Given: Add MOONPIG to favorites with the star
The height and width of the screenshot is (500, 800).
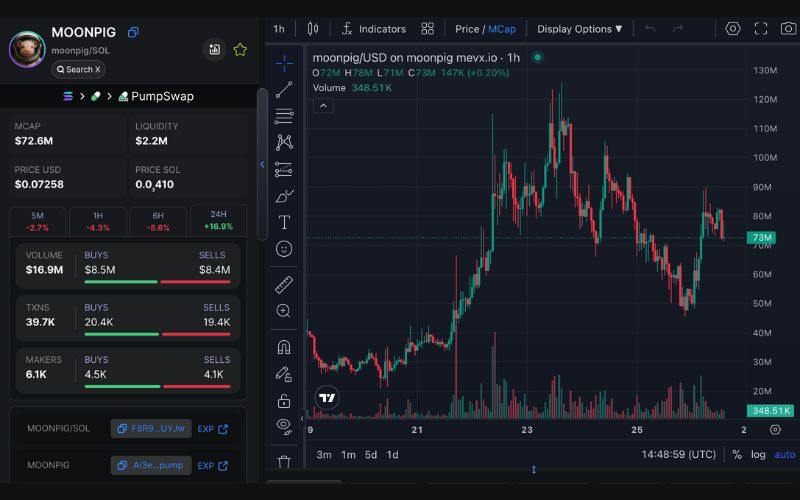Looking at the screenshot, I should 240,49.
